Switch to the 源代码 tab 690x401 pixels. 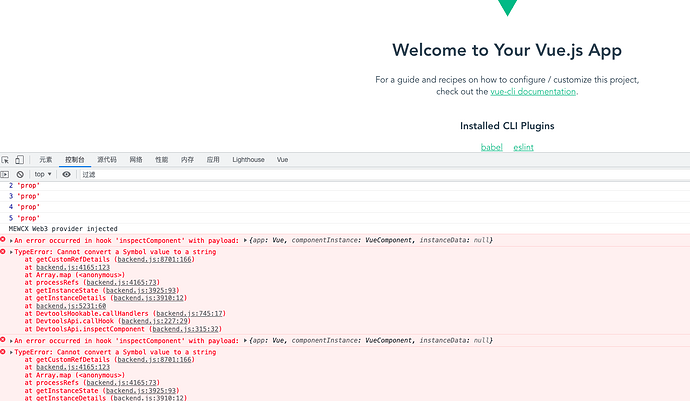107,160
